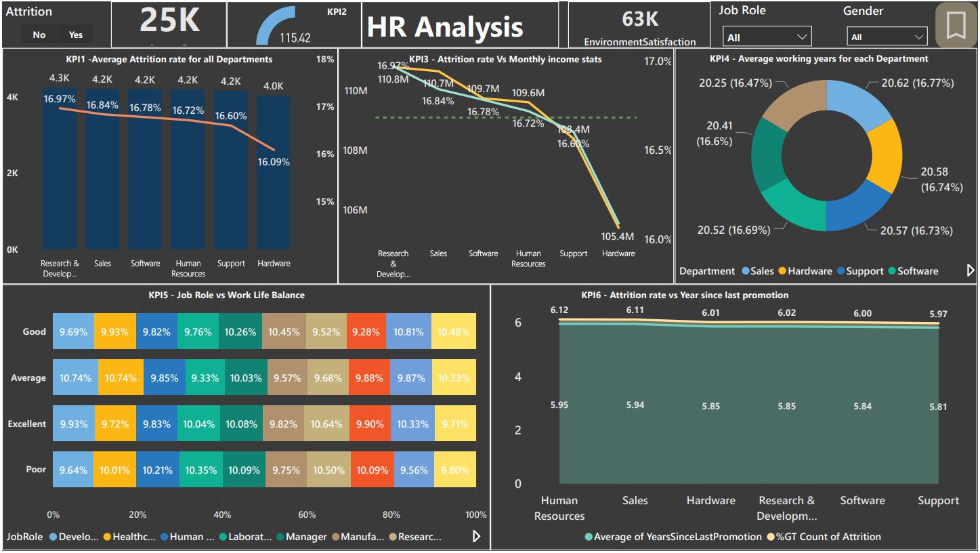980x553 pixels.
Task: Select the 5.81 Support label in KPI6
Action: pos(939,407)
